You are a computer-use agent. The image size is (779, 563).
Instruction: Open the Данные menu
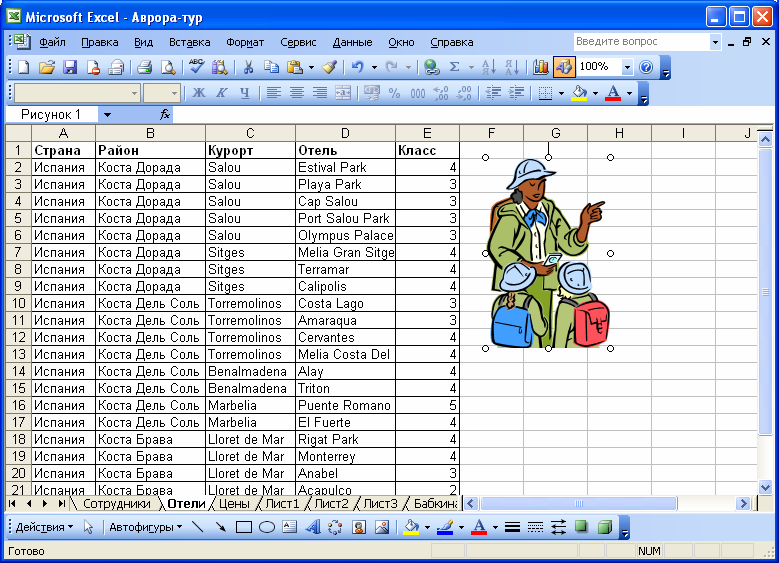pyautogui.click(x=352, y=42)
